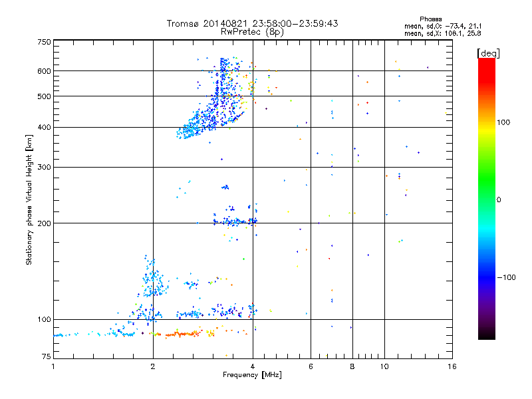Click the '10' frequency axis tick label
The image size is (532, 399).
(x=384, y=366)
